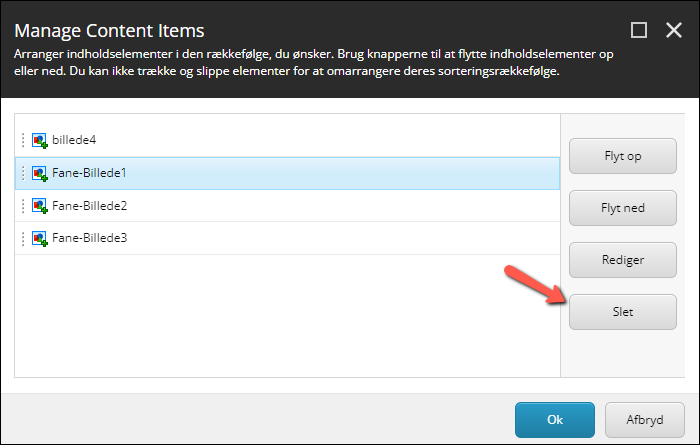Click the drag handle dots for billede4

tap(23, 140)
